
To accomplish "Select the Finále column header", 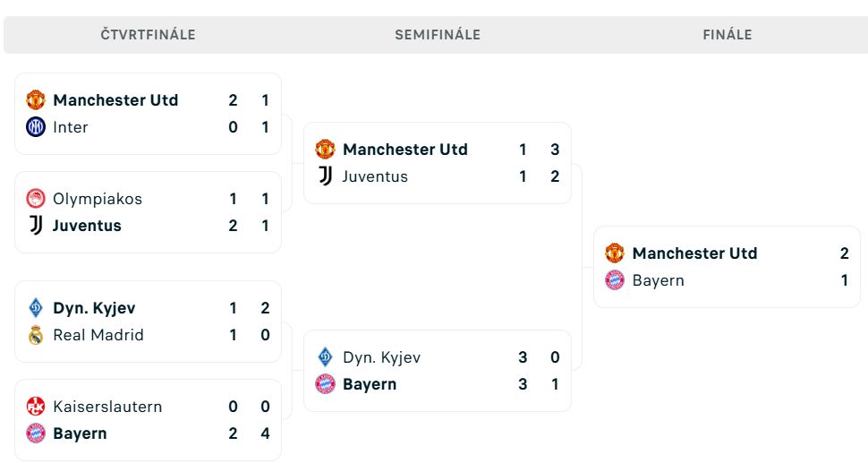I will tap(728, 35).
